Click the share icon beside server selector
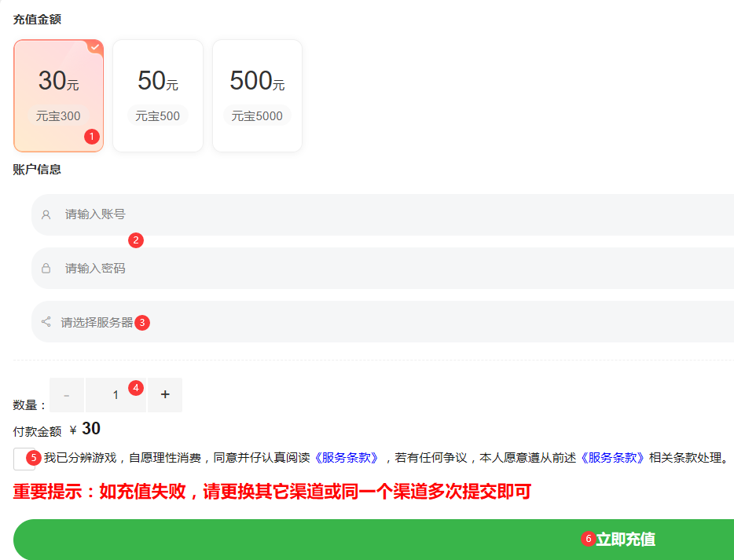 46,321
